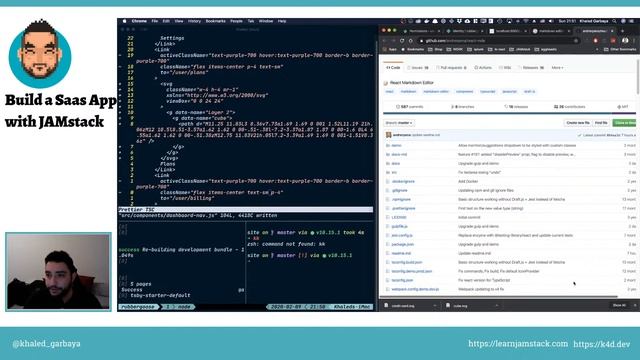This screenshot has height=360, width=640.
Task: Click the green Clone or download button
Action: click(624, 123)
